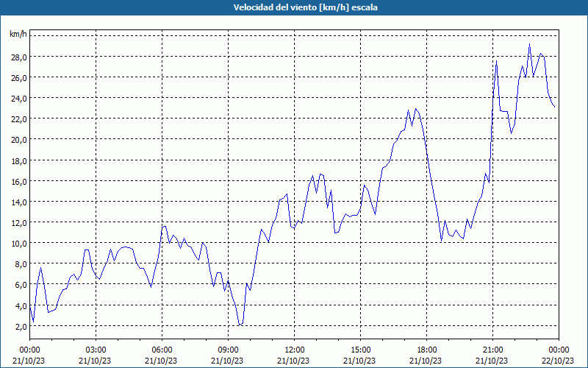Click the 21:00 time label
The height and width of the screenshot is (368, 588).
492,350
